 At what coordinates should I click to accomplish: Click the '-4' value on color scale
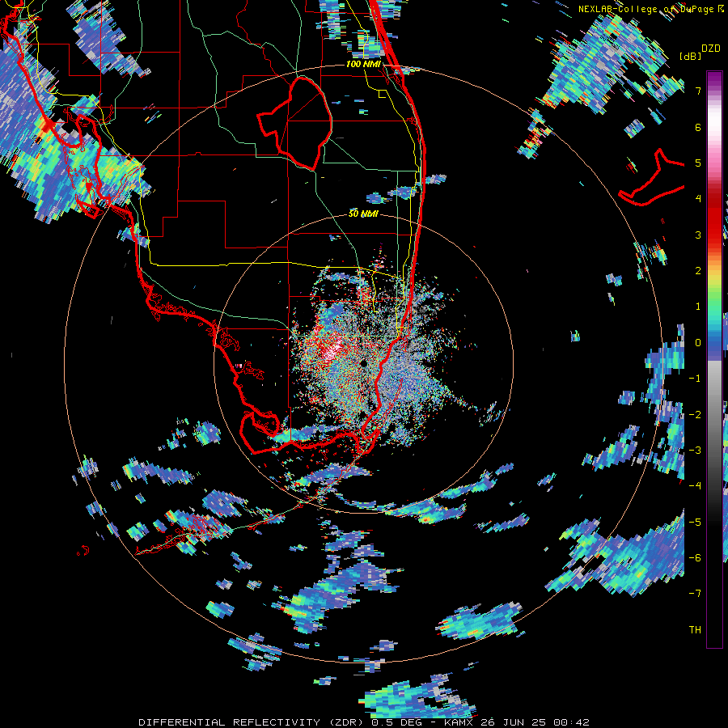[695, 485]
